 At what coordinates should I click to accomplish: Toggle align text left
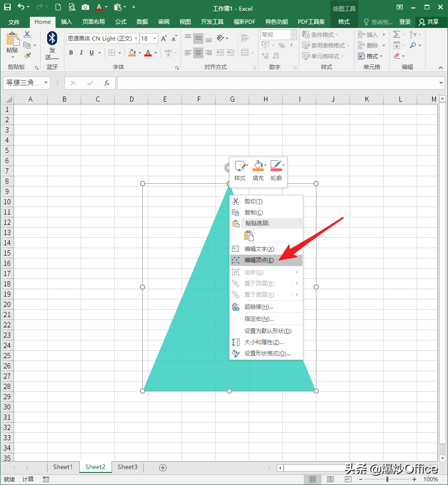pos(188,53)
